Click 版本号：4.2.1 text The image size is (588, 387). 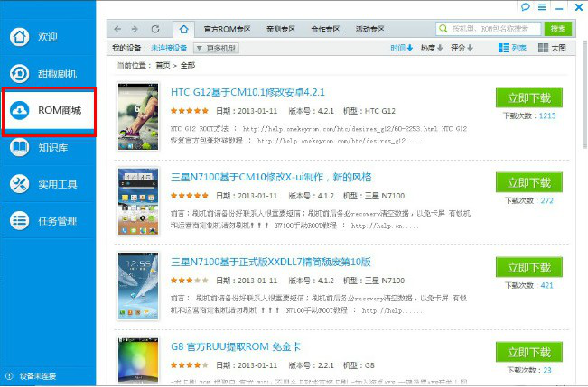tap(311, 111)
